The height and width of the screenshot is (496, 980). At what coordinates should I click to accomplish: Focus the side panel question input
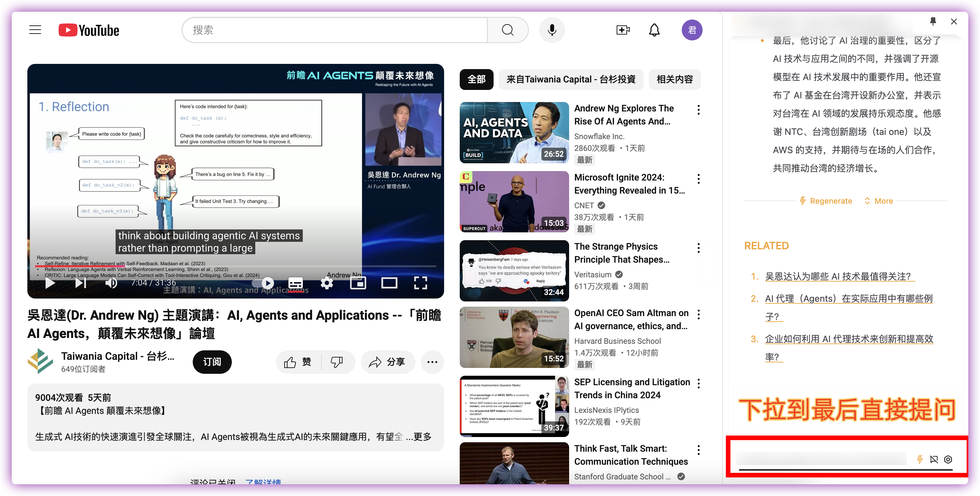pos(821,459)
